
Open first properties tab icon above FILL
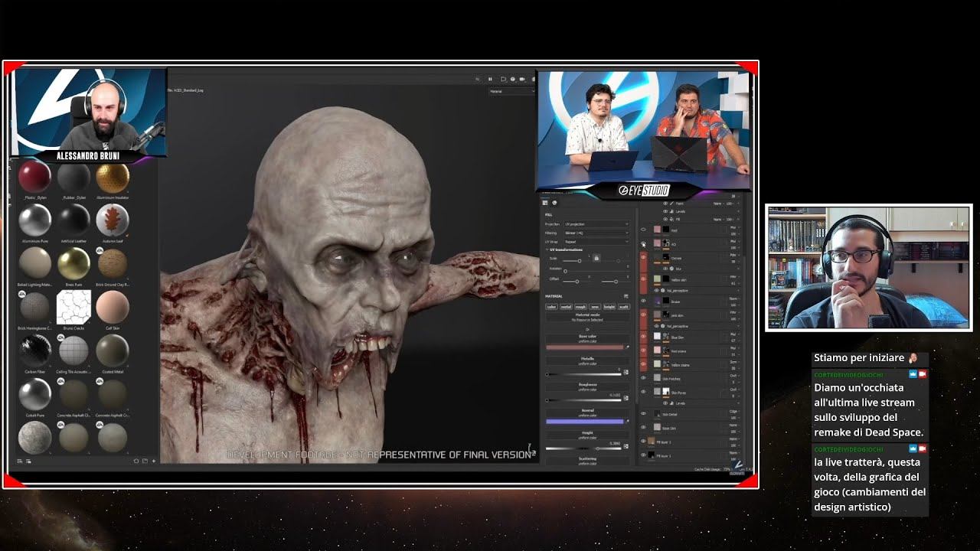pyautogui.click(x=545, y=202)
